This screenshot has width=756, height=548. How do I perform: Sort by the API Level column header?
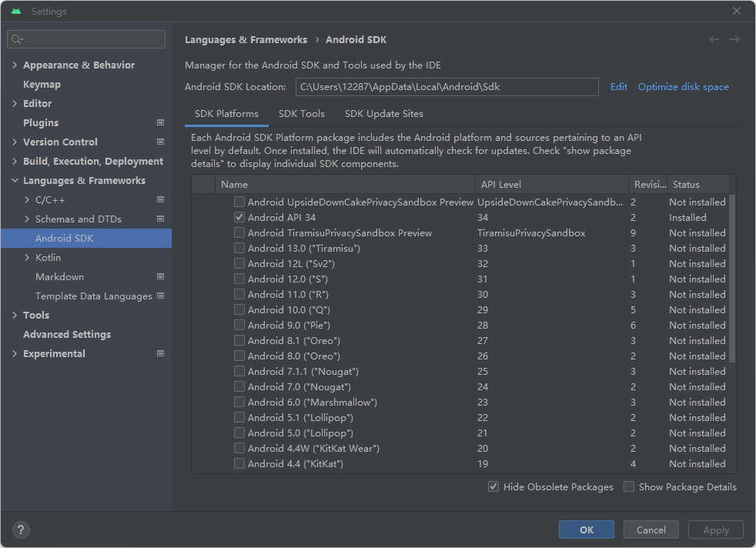(x=551, y=184)
